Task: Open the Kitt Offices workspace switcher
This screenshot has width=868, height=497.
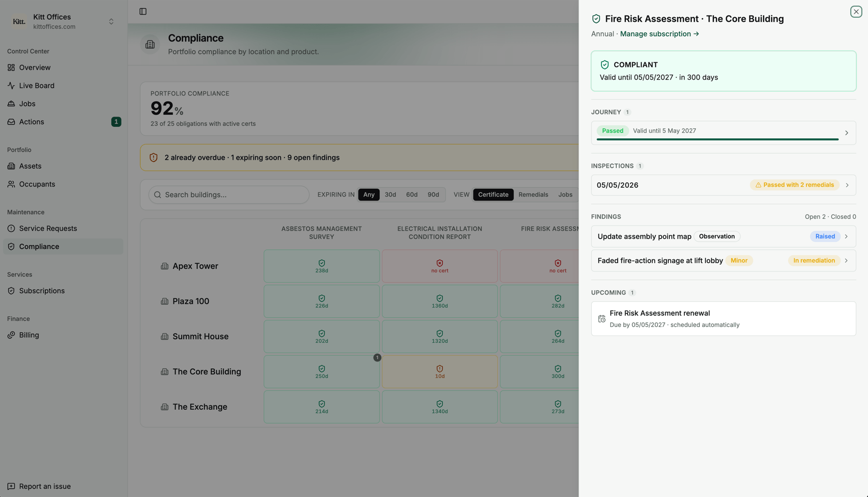Action: coord(63,22)
